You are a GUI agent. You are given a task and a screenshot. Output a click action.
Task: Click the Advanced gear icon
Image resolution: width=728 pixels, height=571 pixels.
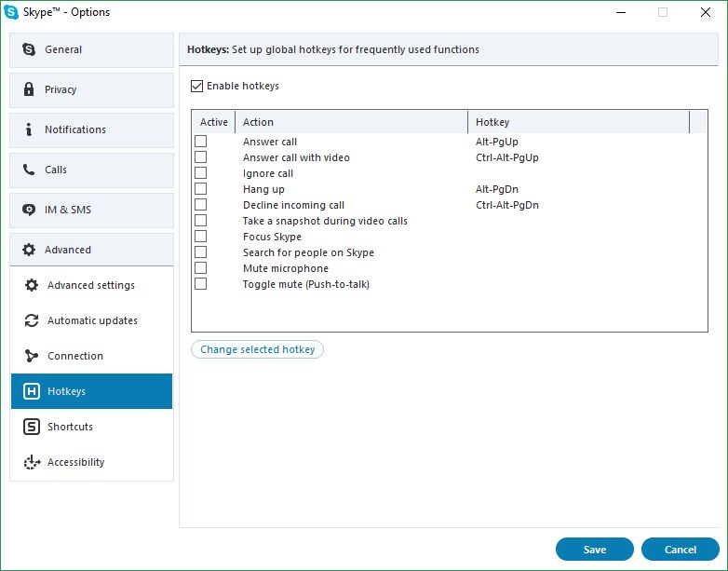(29, 250)
